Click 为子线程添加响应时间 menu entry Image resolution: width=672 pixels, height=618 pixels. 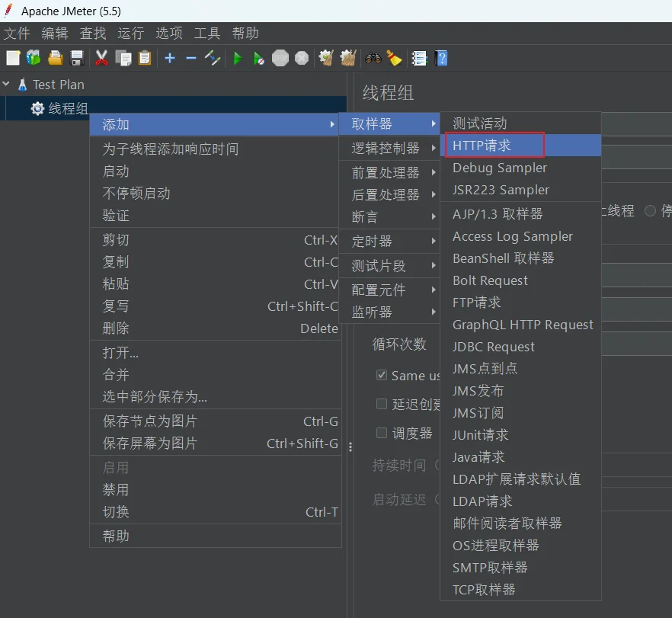pos(215,149)
